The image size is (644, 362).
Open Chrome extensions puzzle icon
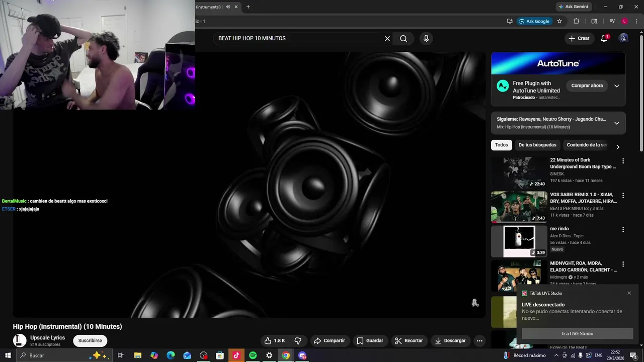577,21
